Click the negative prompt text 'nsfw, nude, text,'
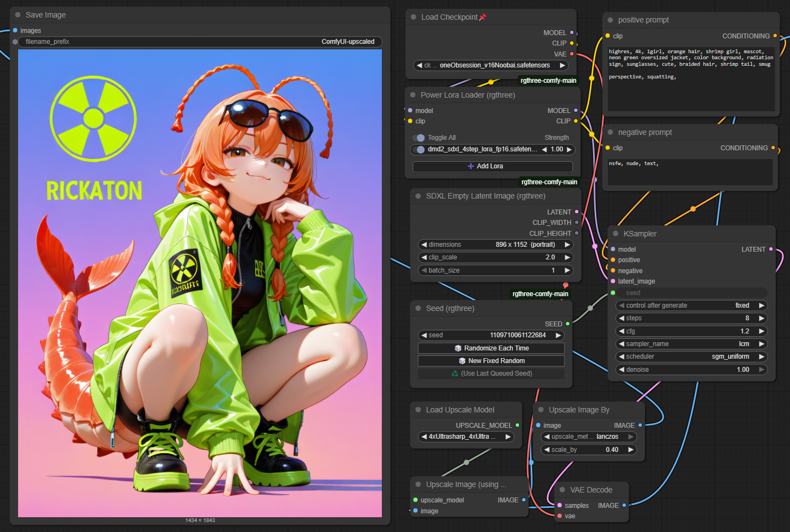 click(x=633, y=163)
